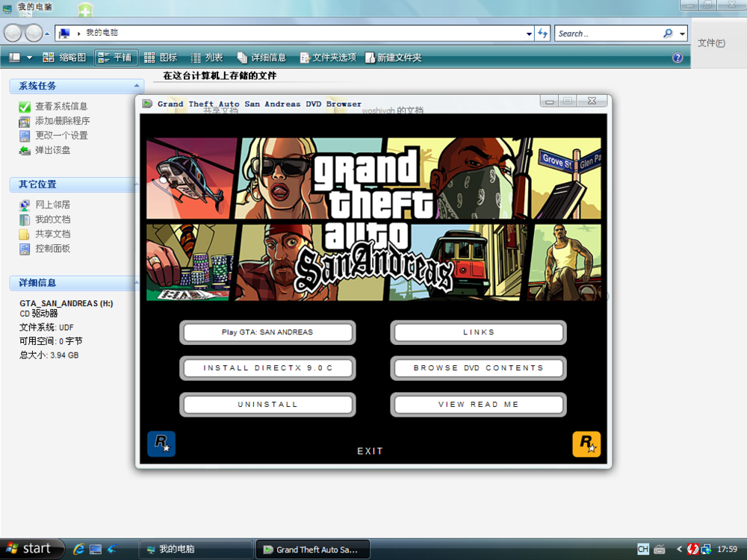Click the 详细信息 panel header

point(74,283)
